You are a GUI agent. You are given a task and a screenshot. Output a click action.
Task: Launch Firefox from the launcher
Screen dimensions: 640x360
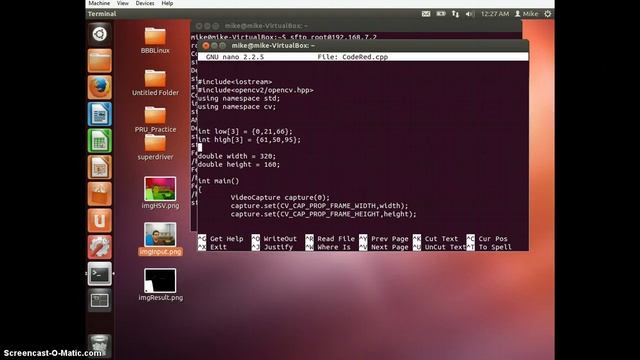click(100, 87)
